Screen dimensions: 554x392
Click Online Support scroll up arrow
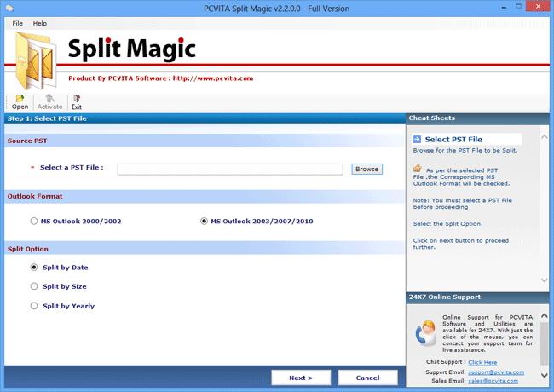(544, 315)
